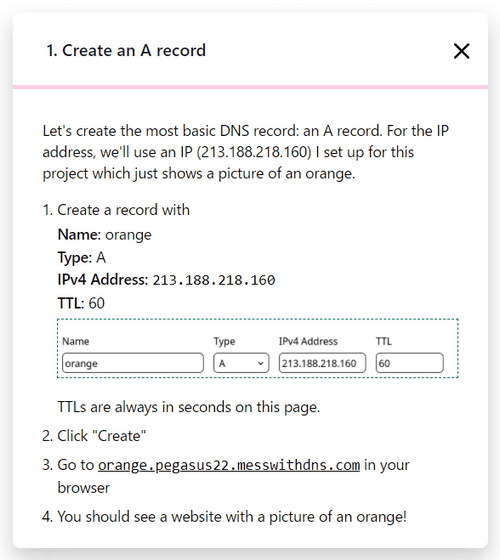The width and height of the screenshot is (500, 560).
Task: Click the Name input containing orange
Action: point(133,363)
